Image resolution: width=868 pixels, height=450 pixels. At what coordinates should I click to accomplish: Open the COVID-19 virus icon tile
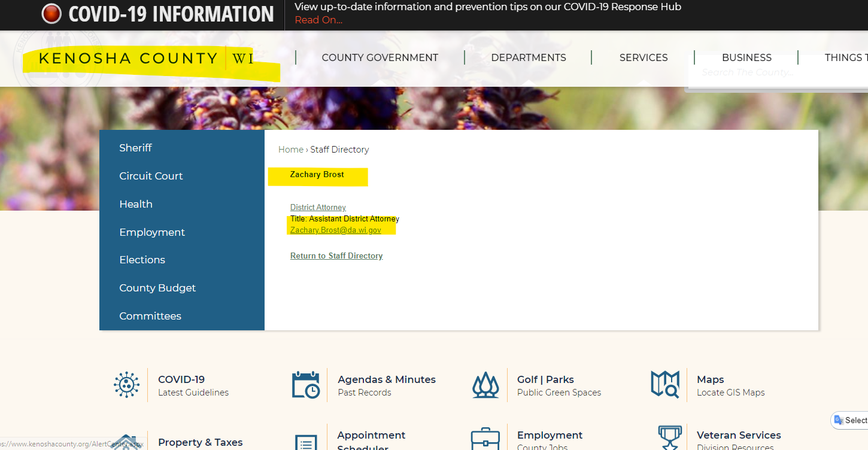coord(126,385)
